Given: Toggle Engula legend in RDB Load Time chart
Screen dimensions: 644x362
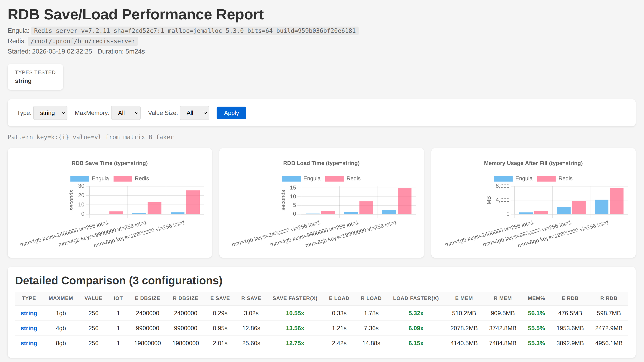Looking at the screenshot, I should click(x=301, y=178).
